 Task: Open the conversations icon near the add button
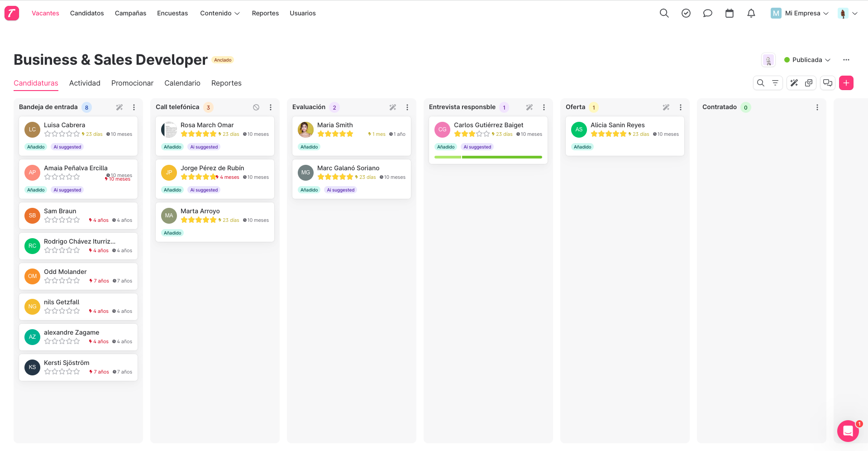828,83
